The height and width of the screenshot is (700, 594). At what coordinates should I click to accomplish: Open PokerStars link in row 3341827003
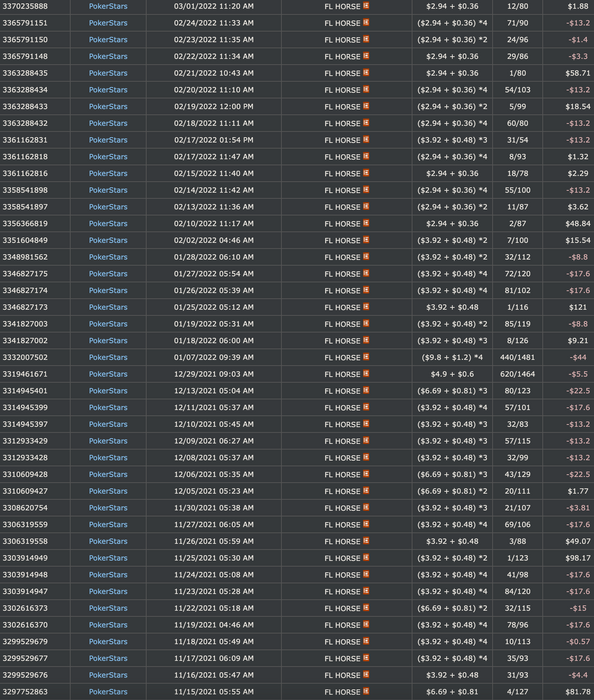pos(108,324)
